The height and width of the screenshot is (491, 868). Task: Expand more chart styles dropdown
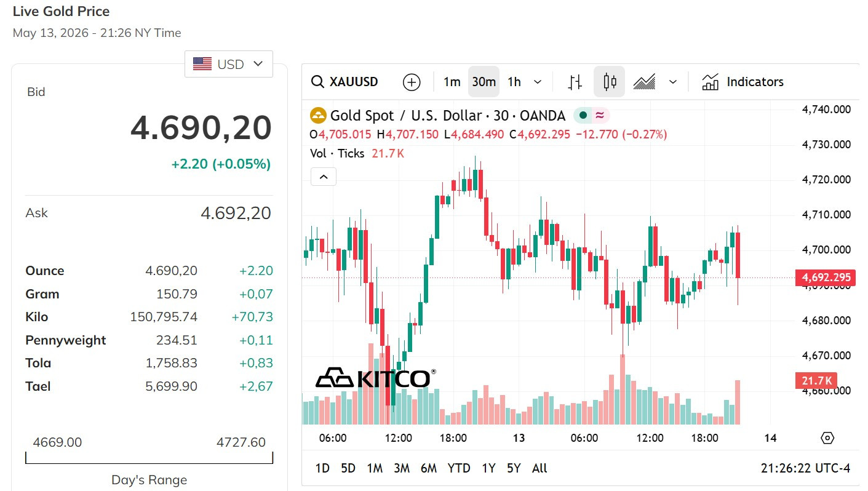[673, 82]
